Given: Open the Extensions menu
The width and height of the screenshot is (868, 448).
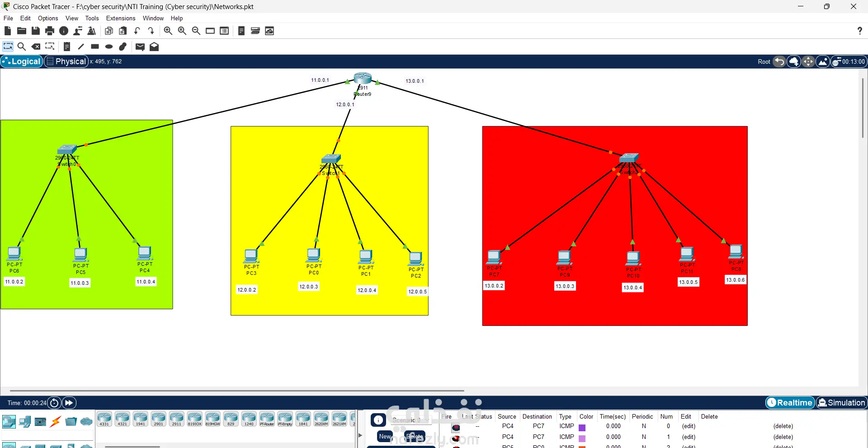Looking at the screenshot, I should [121, 18].
